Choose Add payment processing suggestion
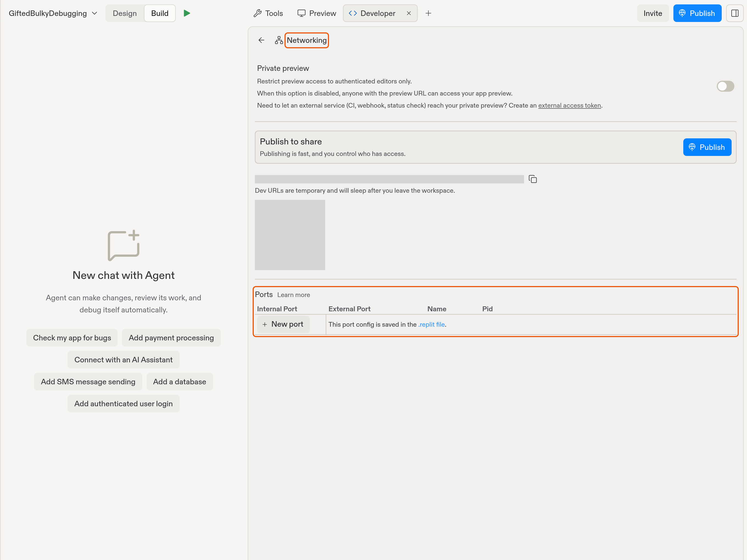The width and height of the screenshot is (747, 560). point(171,338)
